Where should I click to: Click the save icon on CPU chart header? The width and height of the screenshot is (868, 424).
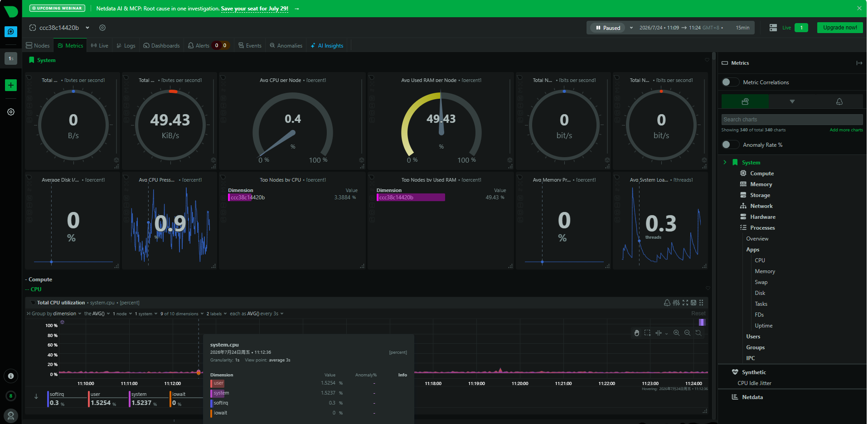point(693,303)
